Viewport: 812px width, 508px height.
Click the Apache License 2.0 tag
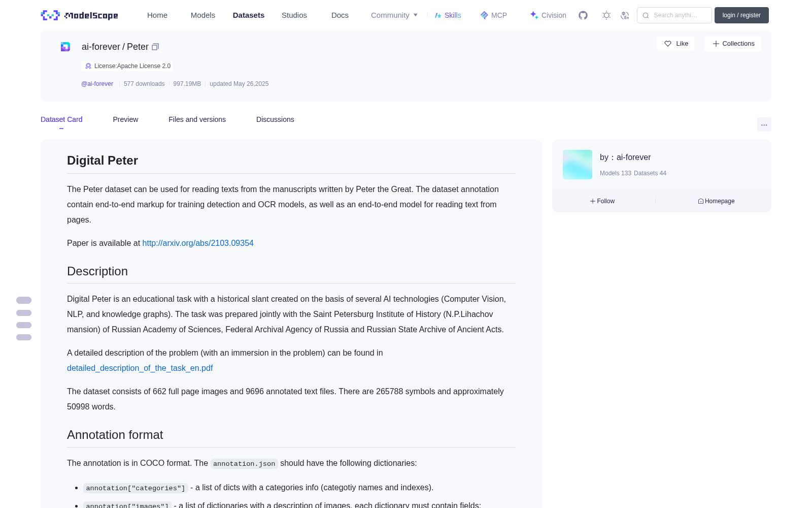127,66
